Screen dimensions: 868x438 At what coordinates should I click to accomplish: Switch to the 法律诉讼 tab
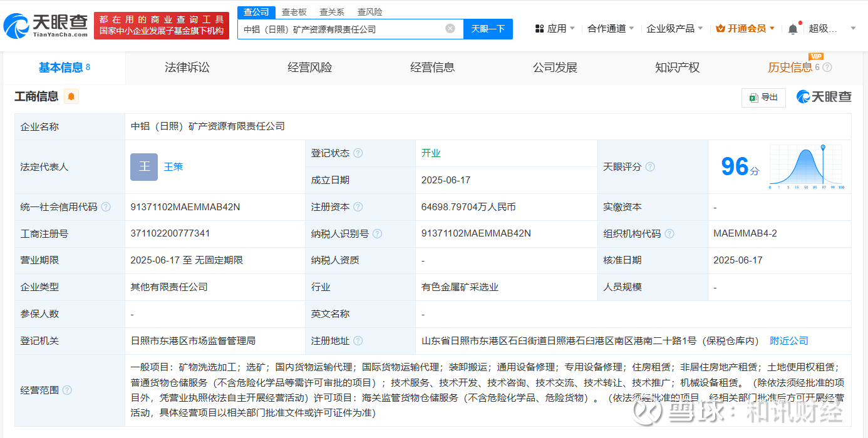(x=187, y=68)
